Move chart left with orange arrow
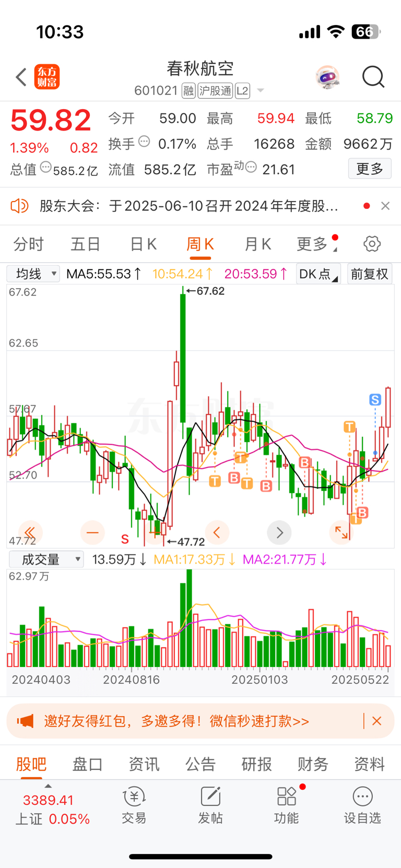This screenshot has width=401, height=868. pos(217,532)
